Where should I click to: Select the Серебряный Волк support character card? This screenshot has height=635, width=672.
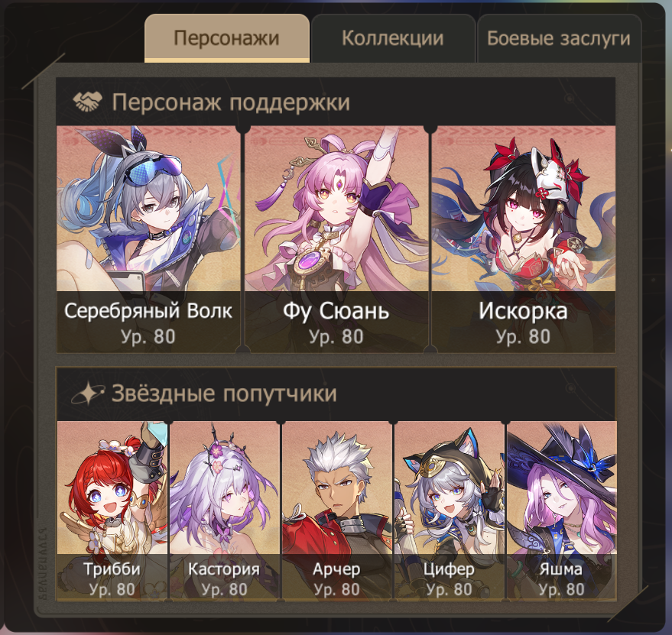[149, 239]
